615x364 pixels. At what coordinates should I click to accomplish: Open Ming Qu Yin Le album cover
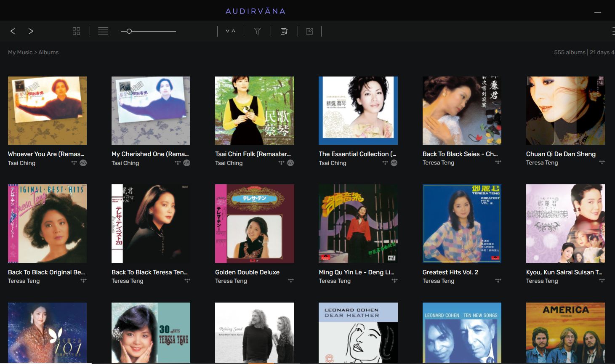(358, 223)
